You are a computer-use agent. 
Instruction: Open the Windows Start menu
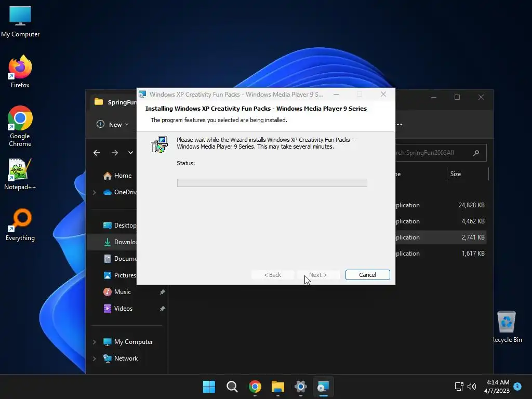click(209, 387)
